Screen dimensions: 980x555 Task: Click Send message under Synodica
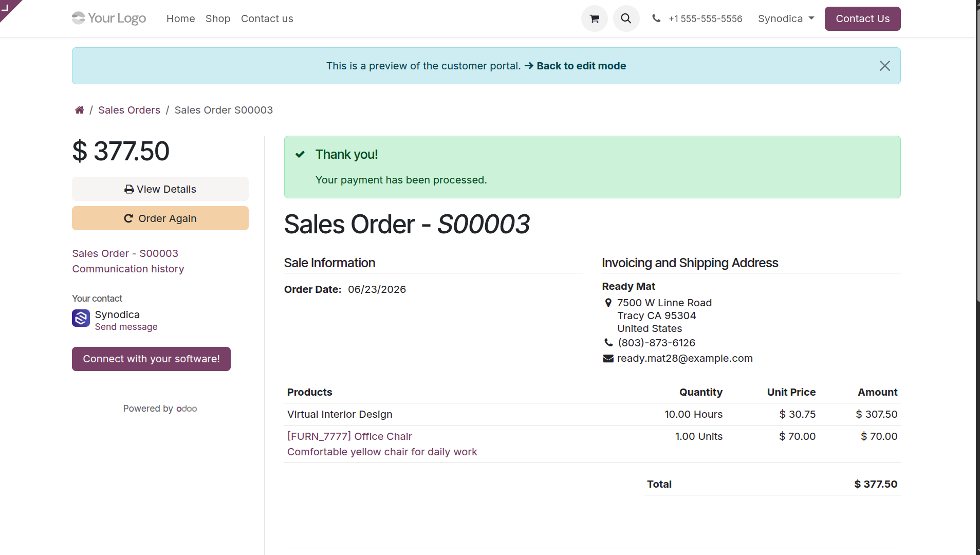tap(126, 327)
